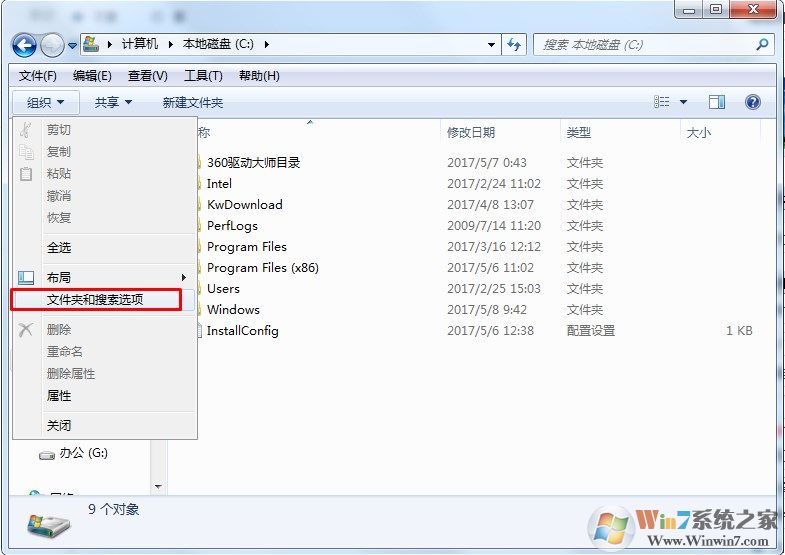Open the 文件(F) menu
The width and height of the screenshot is (785, 555).
38,76
